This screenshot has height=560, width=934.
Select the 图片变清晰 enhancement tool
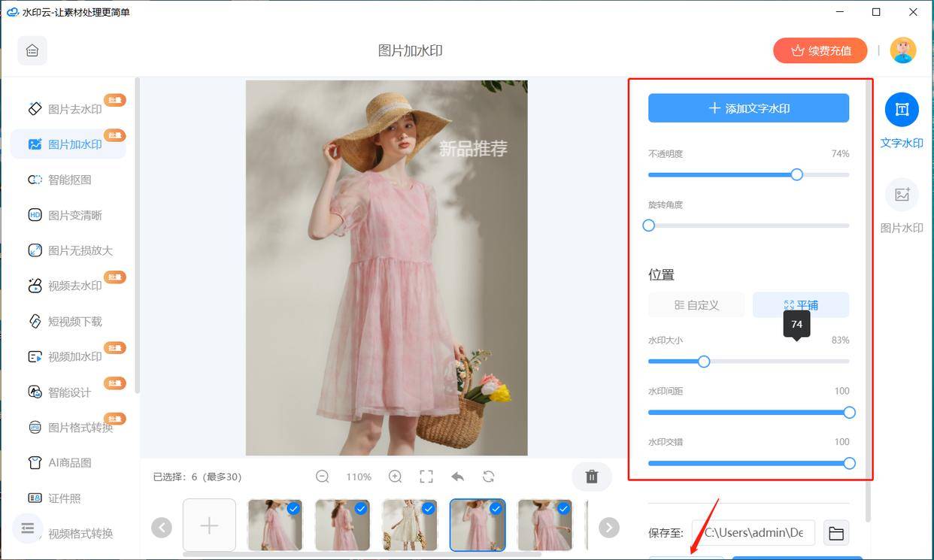click(x=71, y=215)
